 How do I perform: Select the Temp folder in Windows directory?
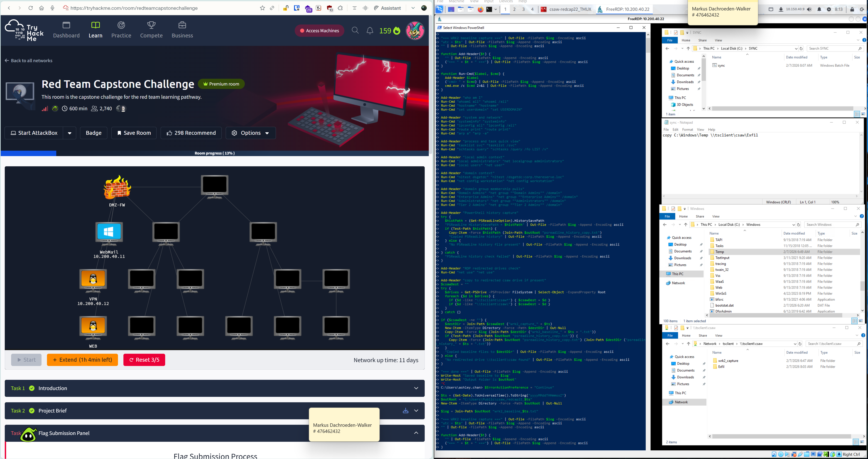(x=719, y=252)
